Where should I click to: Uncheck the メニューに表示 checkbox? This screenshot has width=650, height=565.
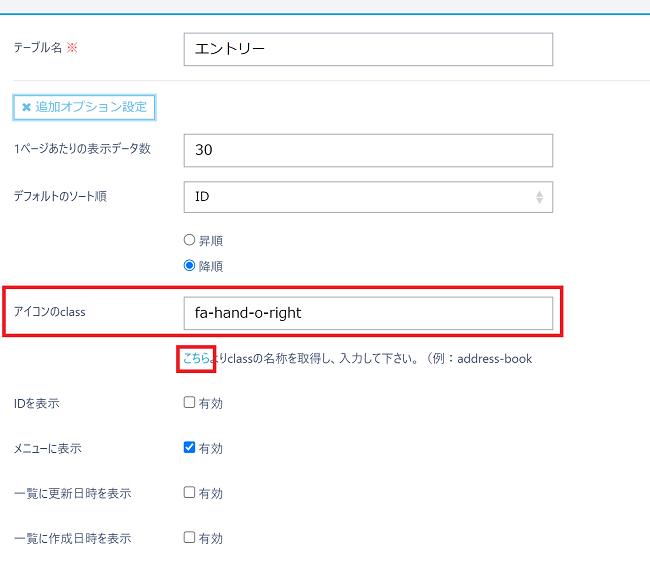pyautogui.click(x=189, y=448)
